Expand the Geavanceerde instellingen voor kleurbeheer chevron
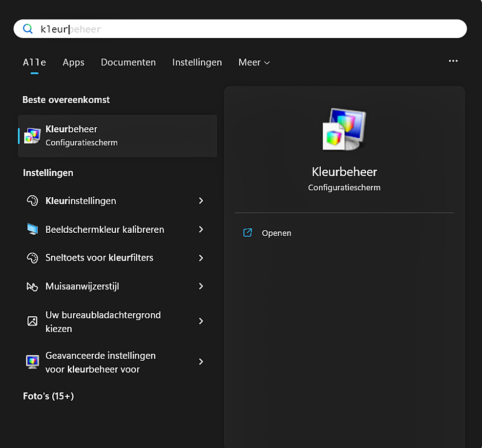482x448 pixels. click(201, 362)
